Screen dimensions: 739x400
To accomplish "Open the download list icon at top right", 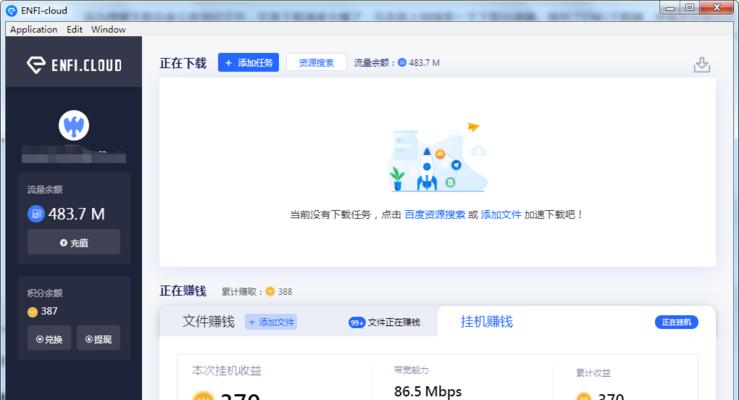I will [x=702, y=65].
